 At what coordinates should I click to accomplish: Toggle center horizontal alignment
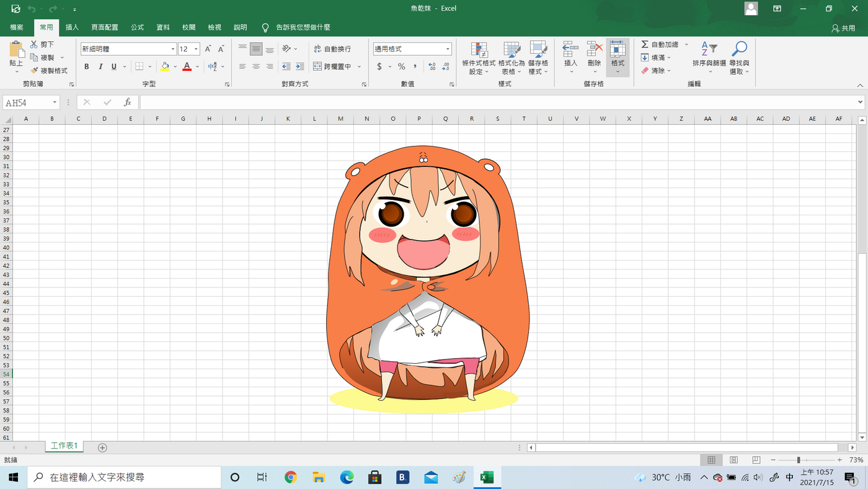point(256,66)
